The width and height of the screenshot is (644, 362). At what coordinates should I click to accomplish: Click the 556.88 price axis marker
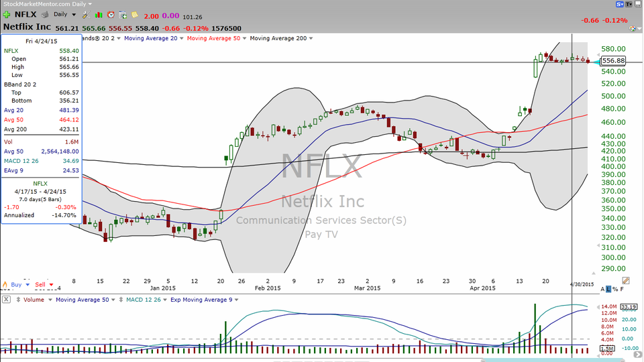612,61
